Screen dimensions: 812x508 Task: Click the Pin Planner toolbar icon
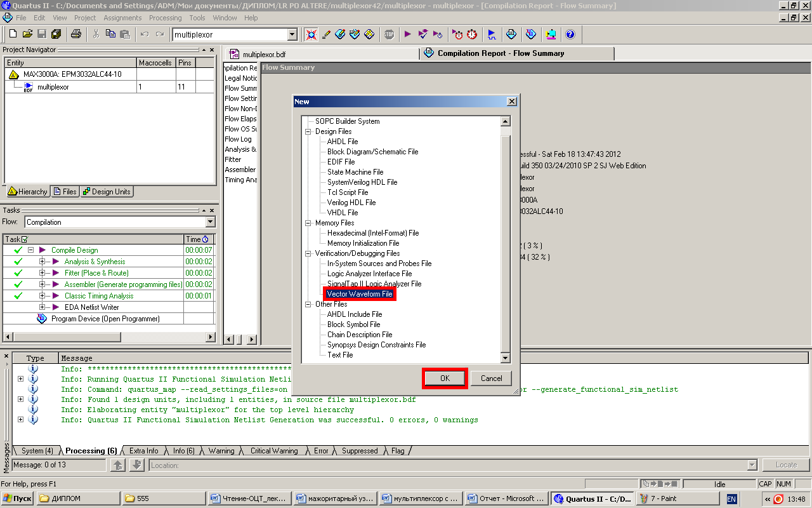355,34
